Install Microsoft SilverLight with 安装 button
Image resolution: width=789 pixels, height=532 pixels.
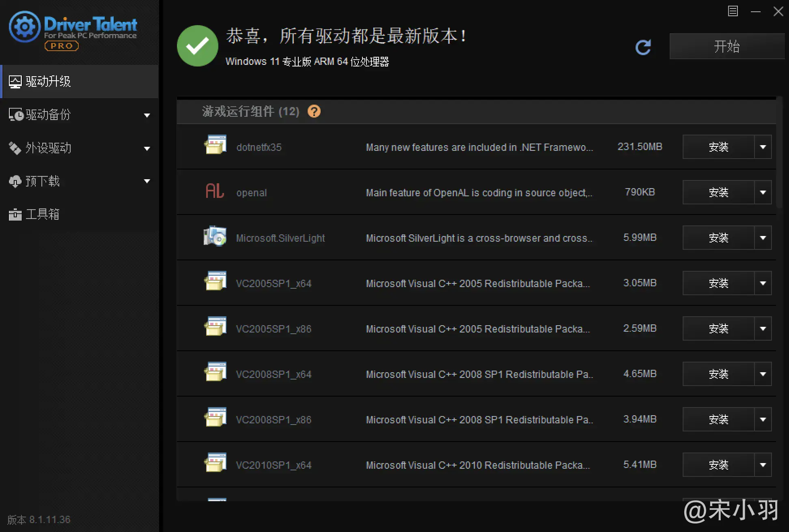(718, 238)
